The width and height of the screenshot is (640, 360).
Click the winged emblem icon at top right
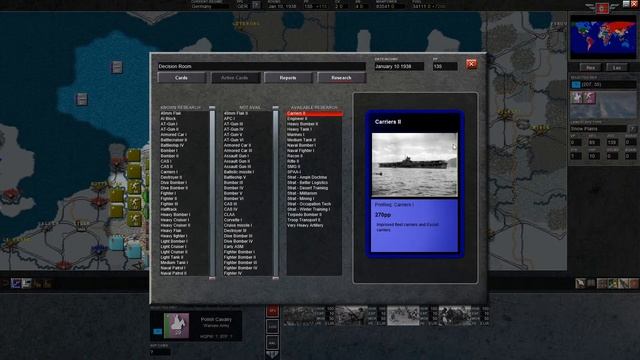(602, 7)
